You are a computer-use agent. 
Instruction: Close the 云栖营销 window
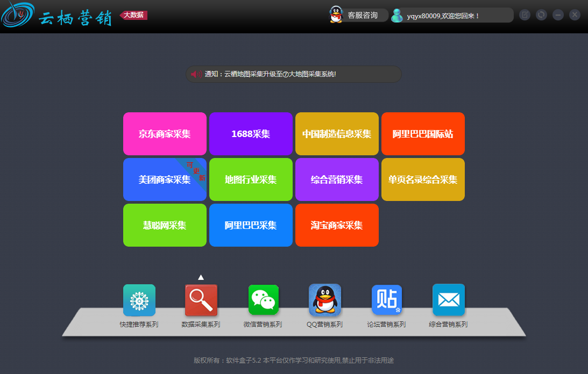pyautogui.click(x=575, y=15)
